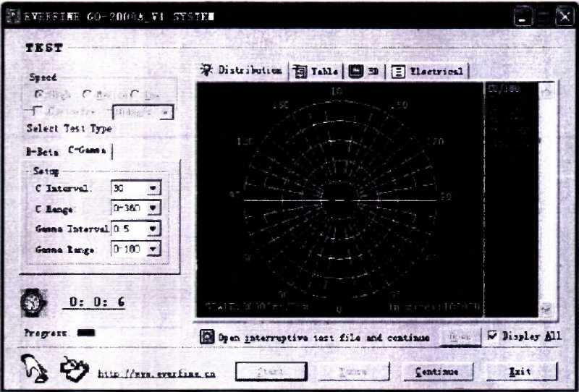
Task: Switch to the Distribution tab
Action: click(x=242, y=70)
